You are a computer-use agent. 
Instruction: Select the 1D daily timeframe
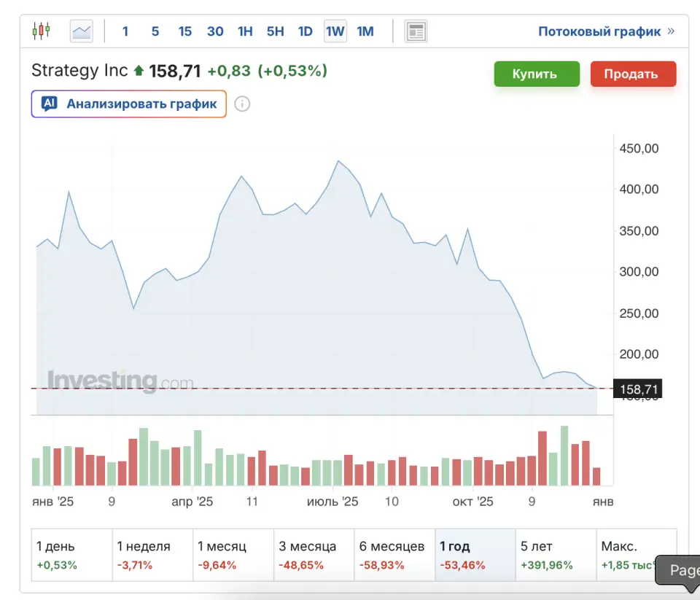[x=305, y=31]
